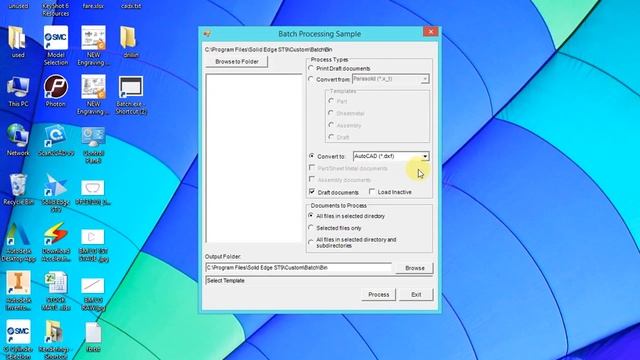Click the Batch Processing Sample title bar icon
640x360 pixels.
click(207, 33)
